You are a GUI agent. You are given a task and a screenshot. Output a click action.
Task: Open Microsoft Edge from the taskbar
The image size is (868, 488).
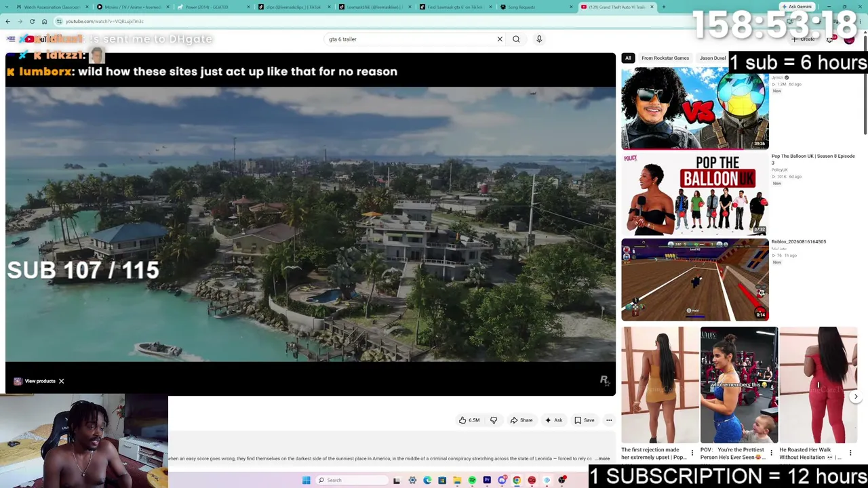(427, 481)
